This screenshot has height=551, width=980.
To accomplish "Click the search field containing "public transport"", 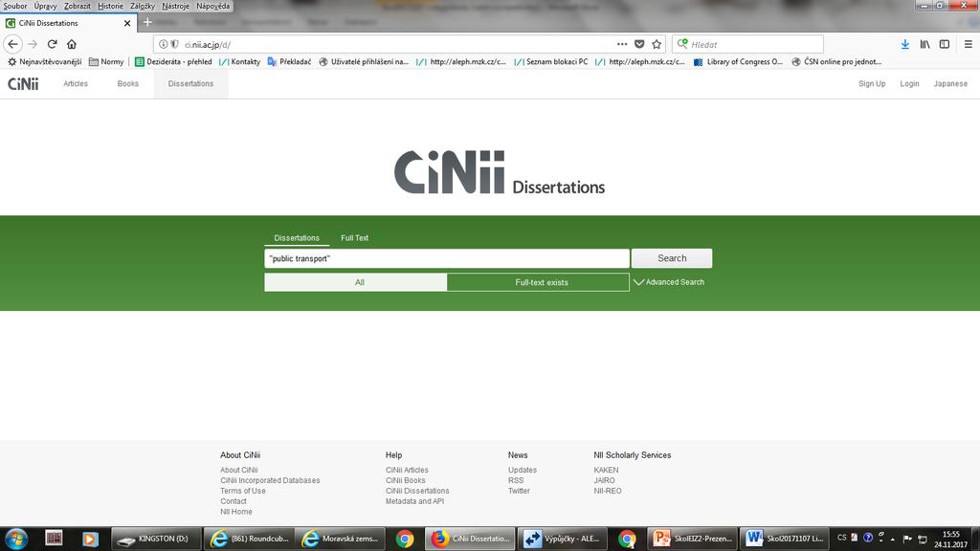I will (x=447, y=258).
